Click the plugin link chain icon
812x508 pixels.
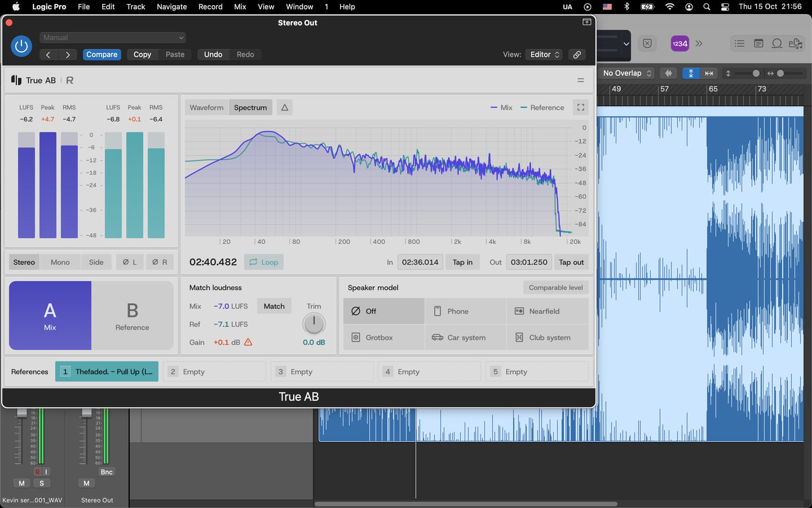coord(577,55)
